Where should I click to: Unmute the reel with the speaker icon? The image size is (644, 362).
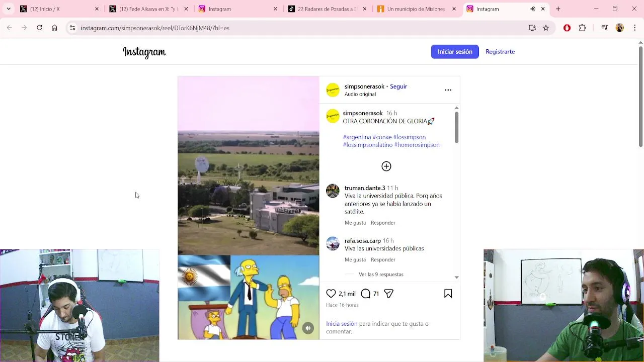308,328
